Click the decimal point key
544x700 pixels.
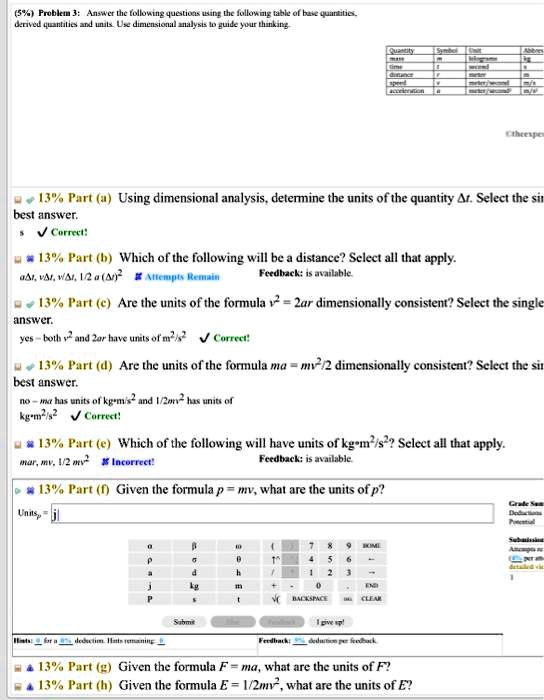348,586
